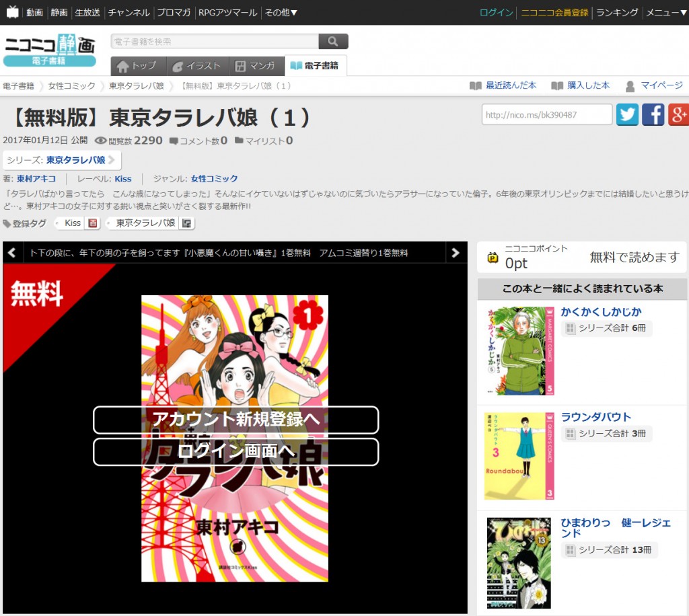Open the チャンネル menu item

(129, 12)
